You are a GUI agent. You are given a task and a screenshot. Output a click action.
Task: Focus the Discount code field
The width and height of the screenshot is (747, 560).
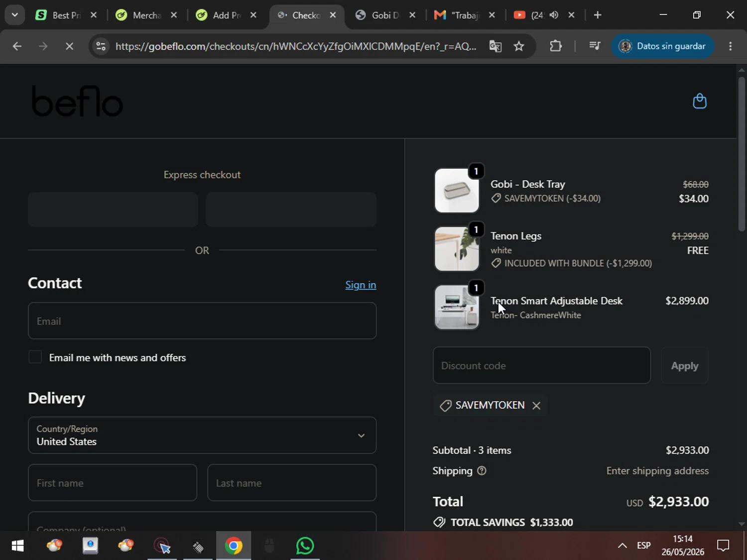542,366
